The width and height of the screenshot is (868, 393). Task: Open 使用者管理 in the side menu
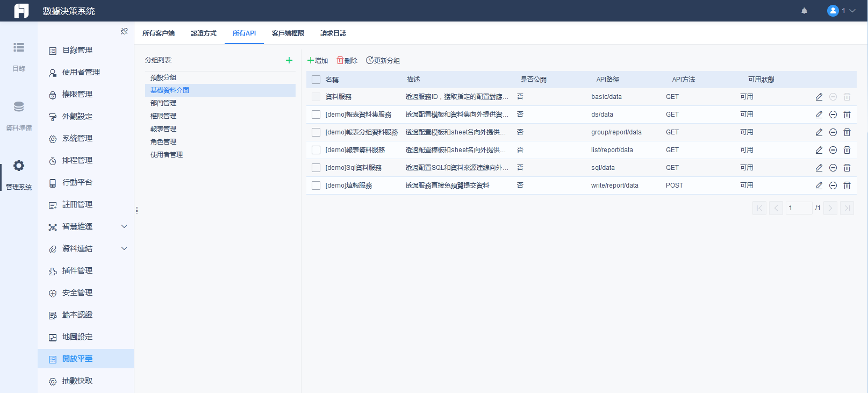(x=86, y=72)
